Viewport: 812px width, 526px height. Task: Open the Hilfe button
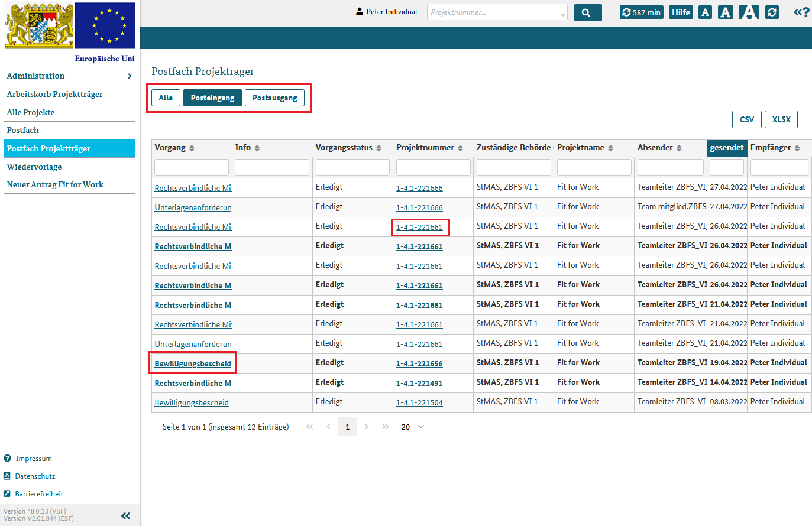681,12
